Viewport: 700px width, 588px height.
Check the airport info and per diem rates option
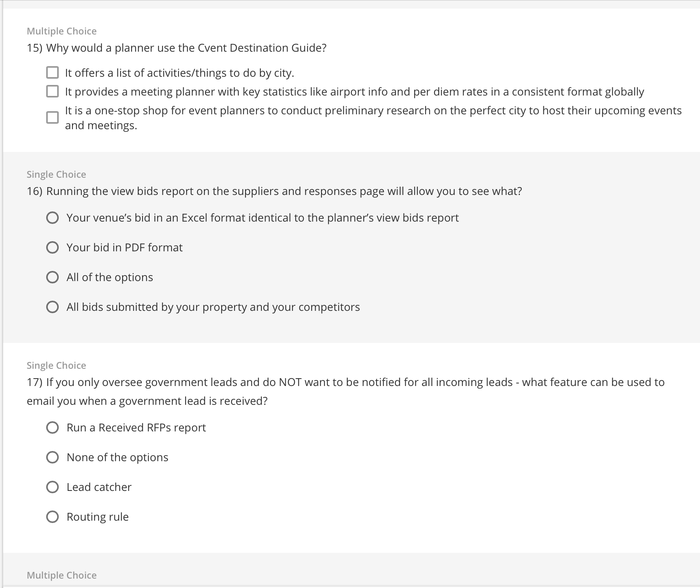(x=53, y=92)
